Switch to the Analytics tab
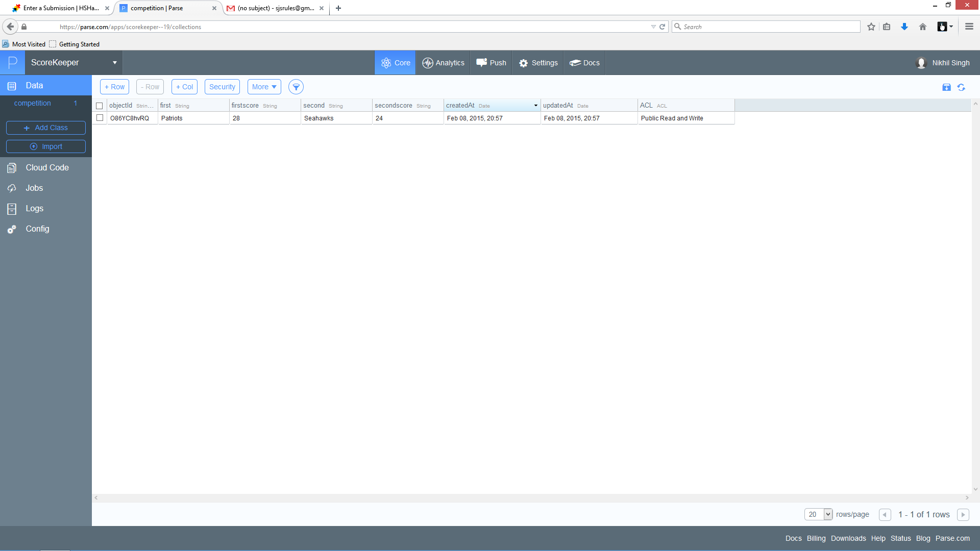This screenshot has width=980, height=551. [x=443, y=63]
